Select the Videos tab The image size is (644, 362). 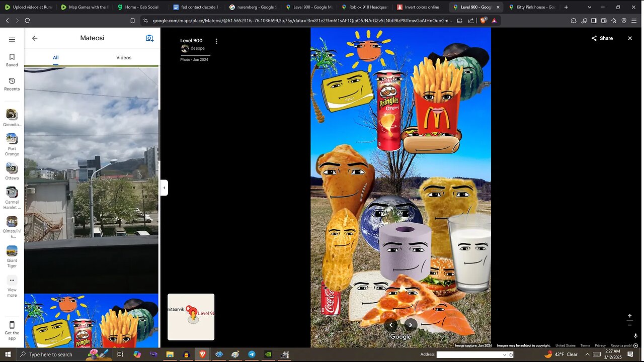click(124, 57)
